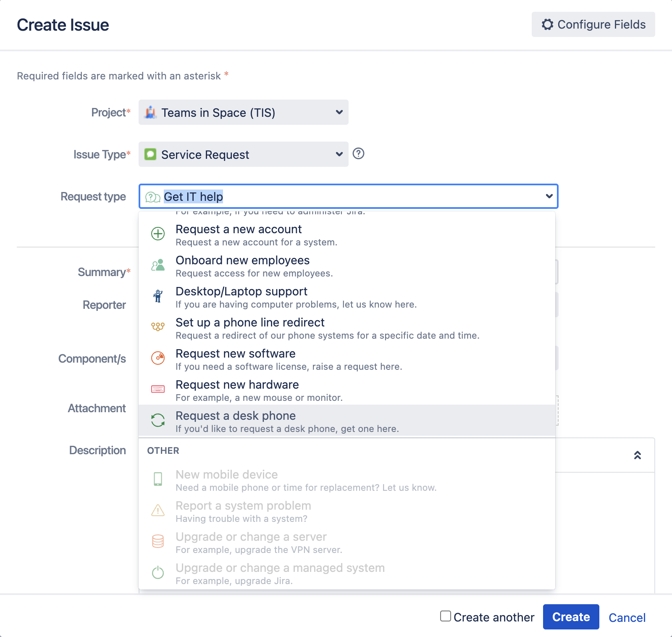The height and width of the screenshot is (637, 672).
Task: Select New mobile device from the list
Action: click(x=227, y=475)
